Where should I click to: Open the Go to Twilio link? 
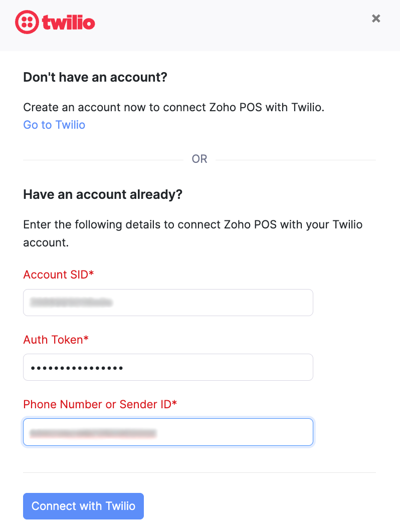(54, 125)
